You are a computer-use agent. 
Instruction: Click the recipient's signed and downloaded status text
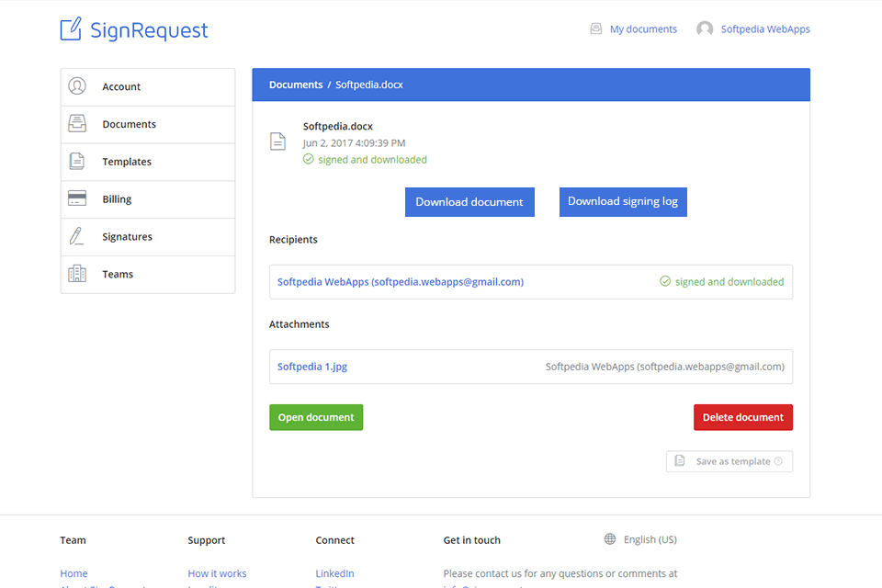pos(729,282)
